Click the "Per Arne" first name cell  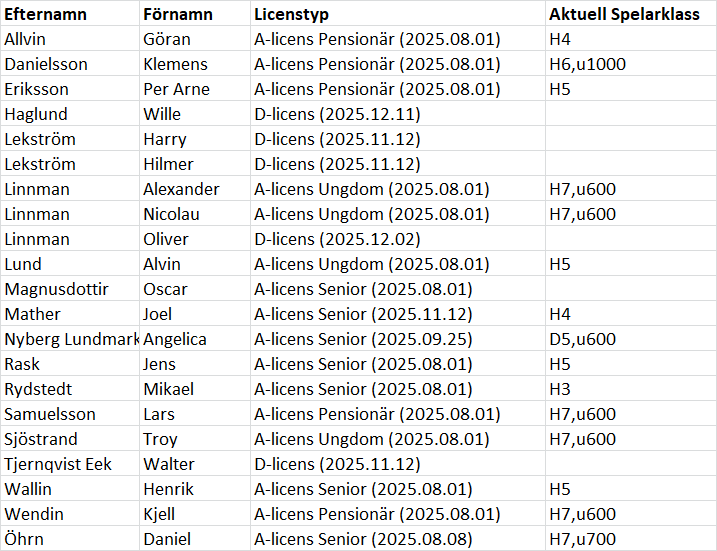(x=176, y=89)
